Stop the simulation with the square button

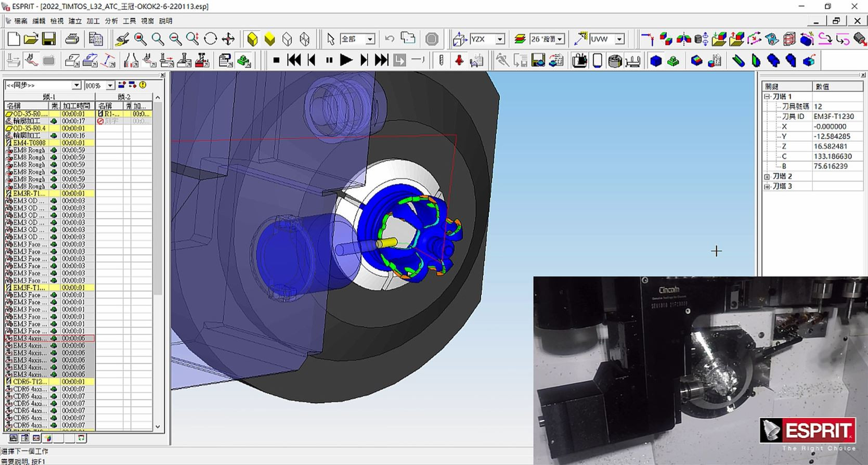pos(276,60)
